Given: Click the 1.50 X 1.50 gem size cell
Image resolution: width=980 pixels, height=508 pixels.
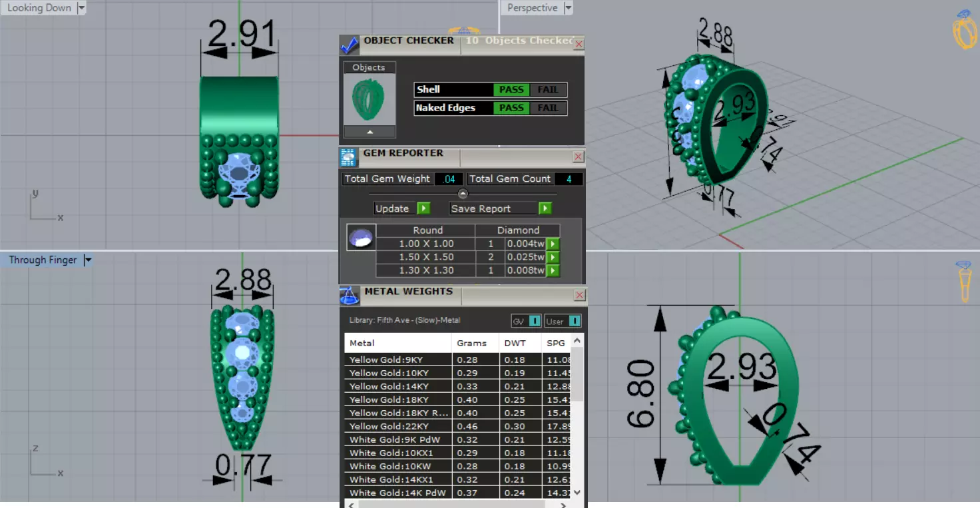Looking at the screenshot, I should 426,257.
